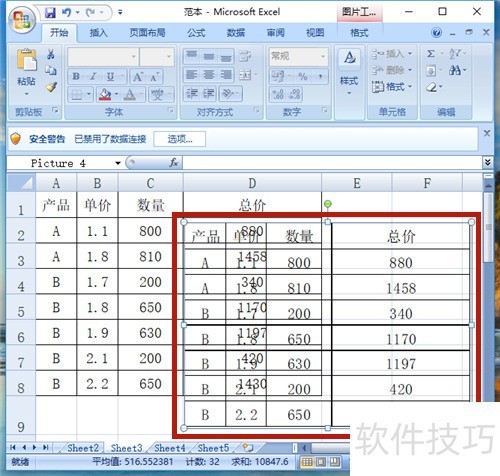Image resolution: width=500 pixels, height=476 pixels.
Task: Paste from clipboard using 粘贴 icon
Action: pyautogui.click(x=26, y=60)
